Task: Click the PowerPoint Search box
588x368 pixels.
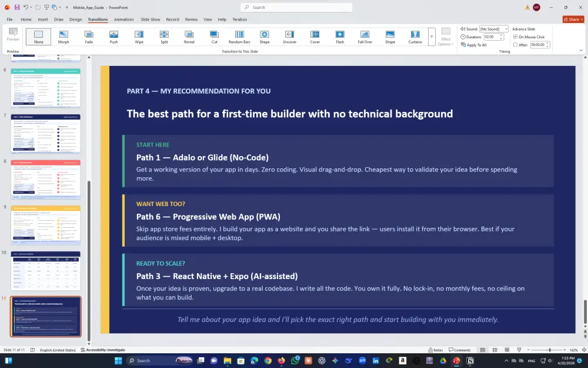Action: click(296, 7)
